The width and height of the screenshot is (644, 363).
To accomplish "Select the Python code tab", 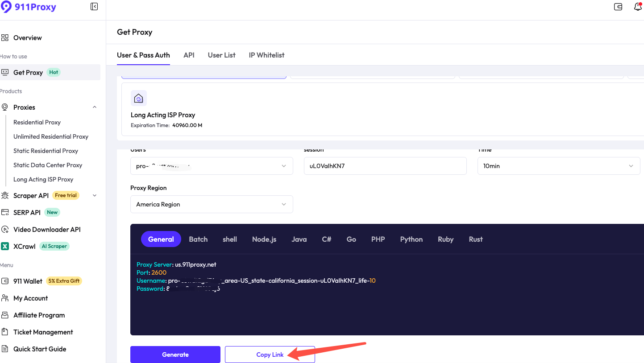I will click(411, 239).
